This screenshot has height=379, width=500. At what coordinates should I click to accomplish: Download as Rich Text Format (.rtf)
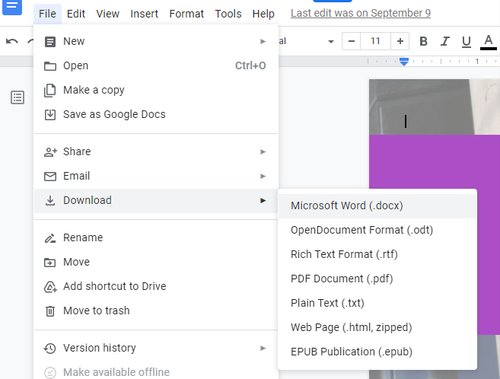click(377, 254)
